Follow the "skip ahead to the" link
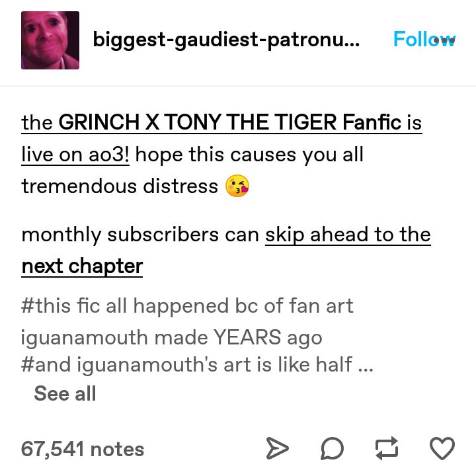 pyautogui.click(x=348, y=235)
